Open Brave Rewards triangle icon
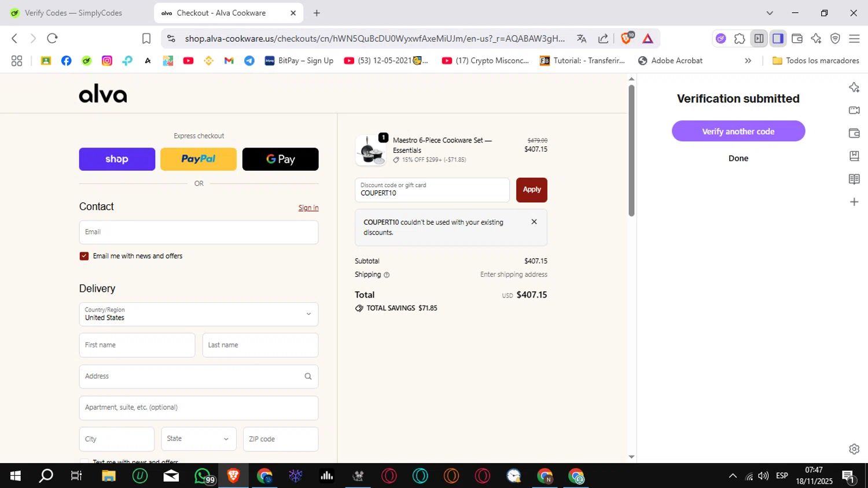 click(648, 38)
